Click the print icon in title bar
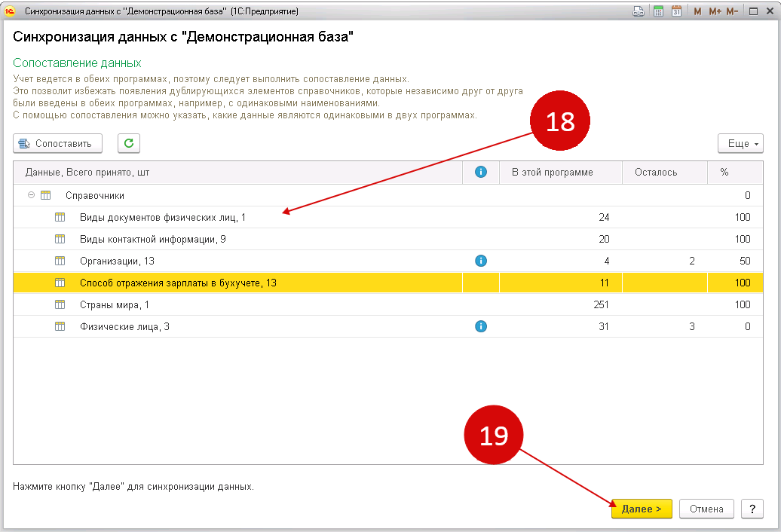 (638, 11)
